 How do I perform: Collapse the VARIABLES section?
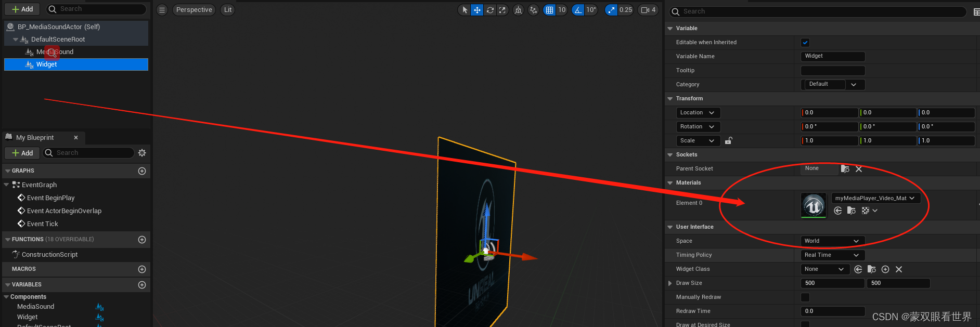[x=8, y=285]
